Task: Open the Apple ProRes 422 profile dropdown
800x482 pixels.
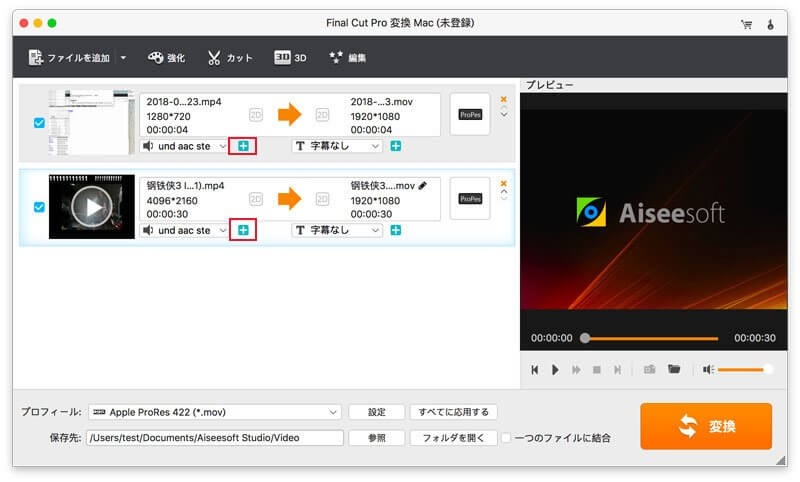Action: pos(215,412)
